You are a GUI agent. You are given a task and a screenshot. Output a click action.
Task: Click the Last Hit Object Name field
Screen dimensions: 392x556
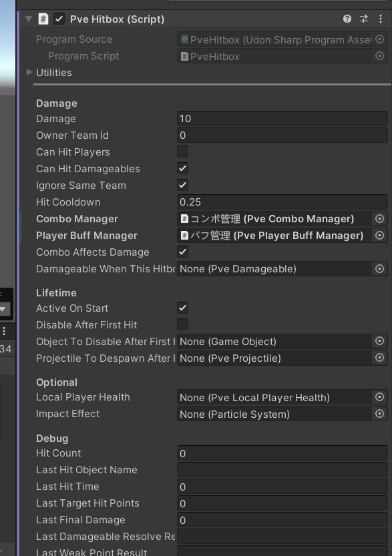(x=282, y=470)
